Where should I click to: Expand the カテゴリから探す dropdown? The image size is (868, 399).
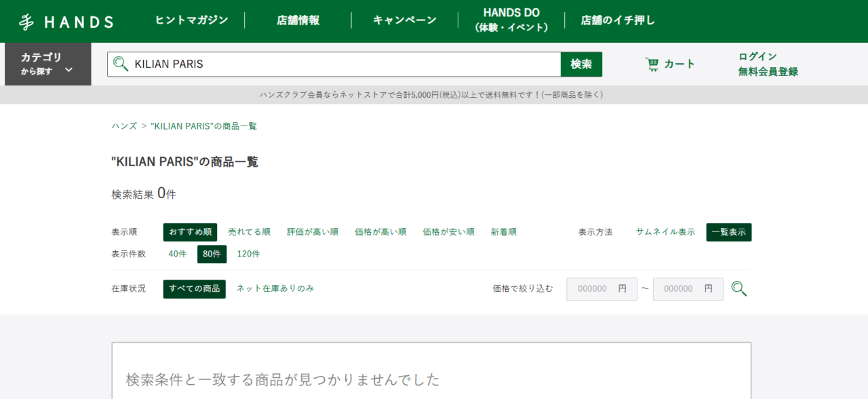[x=47, y=64]
